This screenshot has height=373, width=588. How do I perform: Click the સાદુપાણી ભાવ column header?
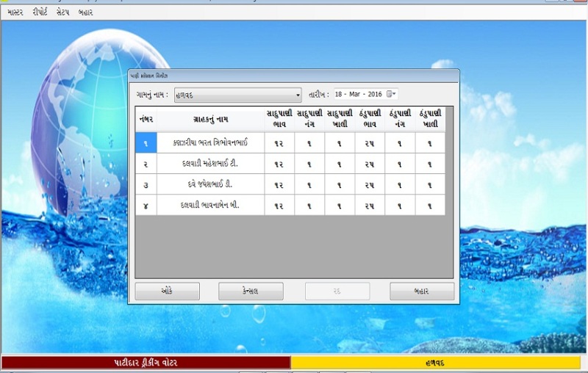279,120
